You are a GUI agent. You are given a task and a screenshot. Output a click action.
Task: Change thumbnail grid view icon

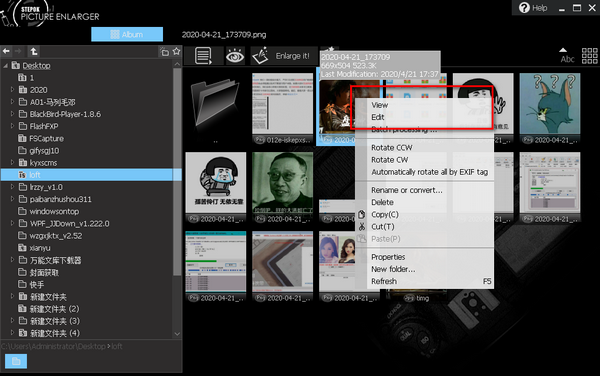589,56
